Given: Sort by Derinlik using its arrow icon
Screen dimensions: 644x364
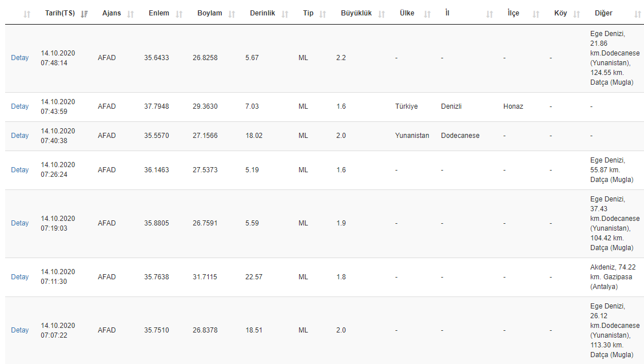Looking at the screenshot, I should point(285,14).
